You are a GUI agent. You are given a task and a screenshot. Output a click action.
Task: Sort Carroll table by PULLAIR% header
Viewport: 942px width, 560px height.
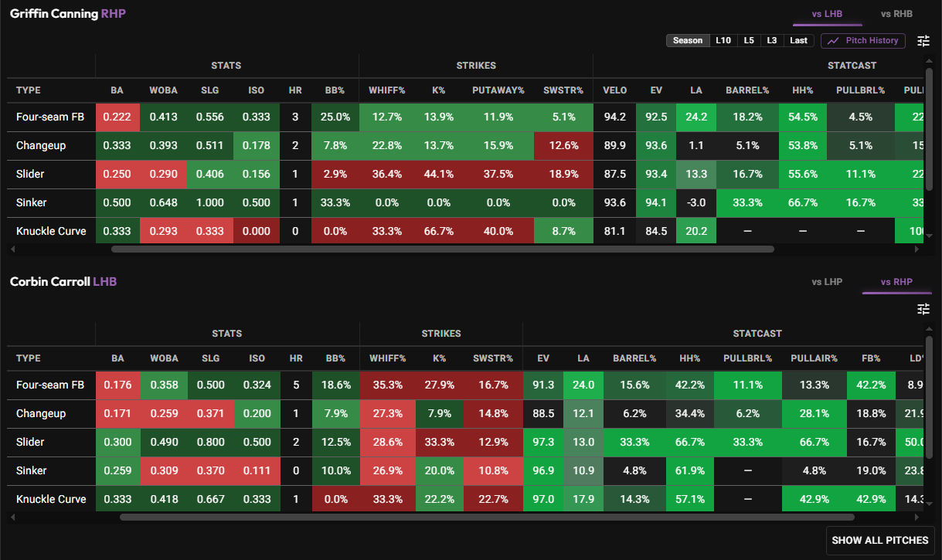pyautogui.click(x=814, y=358)
